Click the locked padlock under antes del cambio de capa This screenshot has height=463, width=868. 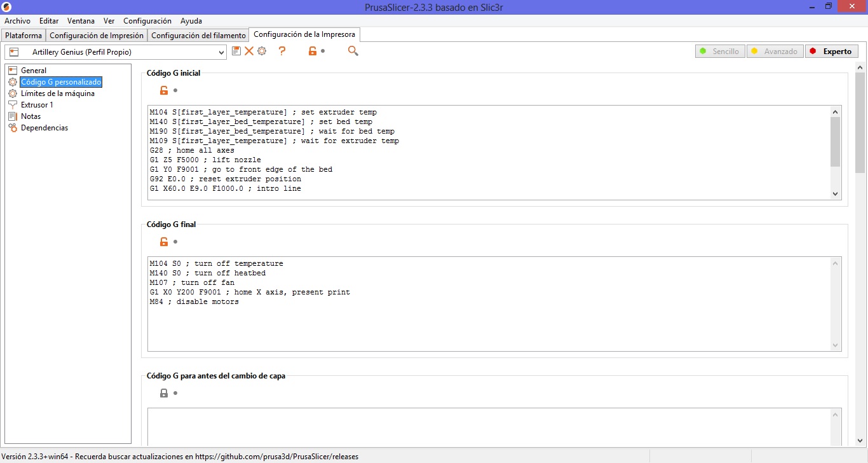(x=164, y=393)
